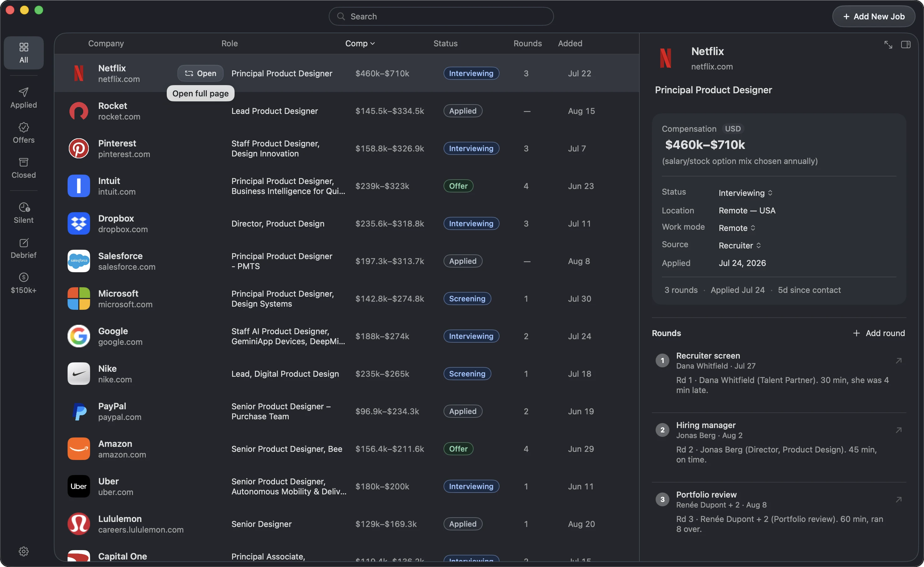Filter jobs by $150k+ compensation
The height and width of the screenshot is (567, 924).
pyautogui.click(x=24, y=283)
